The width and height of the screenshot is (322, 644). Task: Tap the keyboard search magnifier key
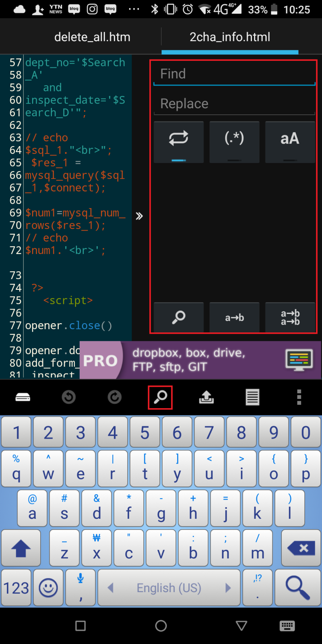click(x=298, y=588)
